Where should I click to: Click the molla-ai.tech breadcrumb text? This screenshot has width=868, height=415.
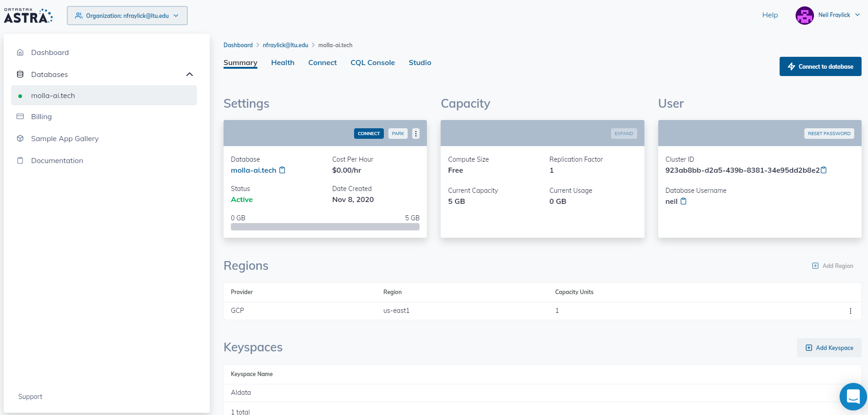[x=335, y=45]
